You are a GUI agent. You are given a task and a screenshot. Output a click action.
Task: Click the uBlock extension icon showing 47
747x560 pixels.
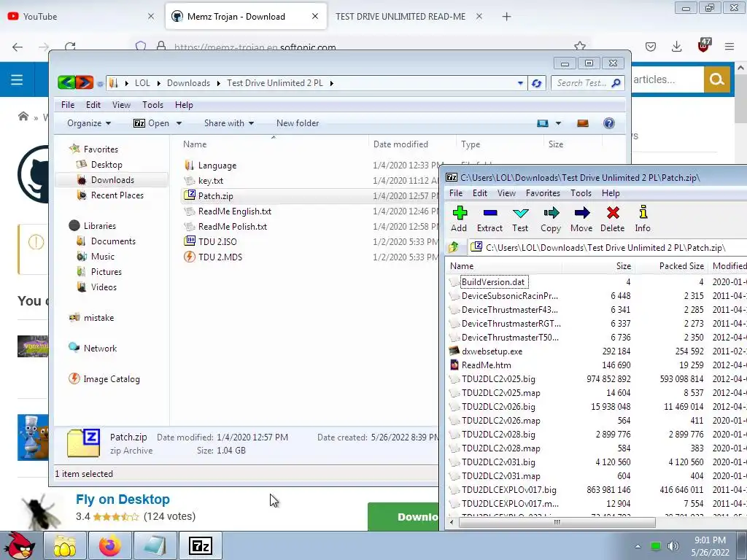pyautogui.click(x=704, y=45)
